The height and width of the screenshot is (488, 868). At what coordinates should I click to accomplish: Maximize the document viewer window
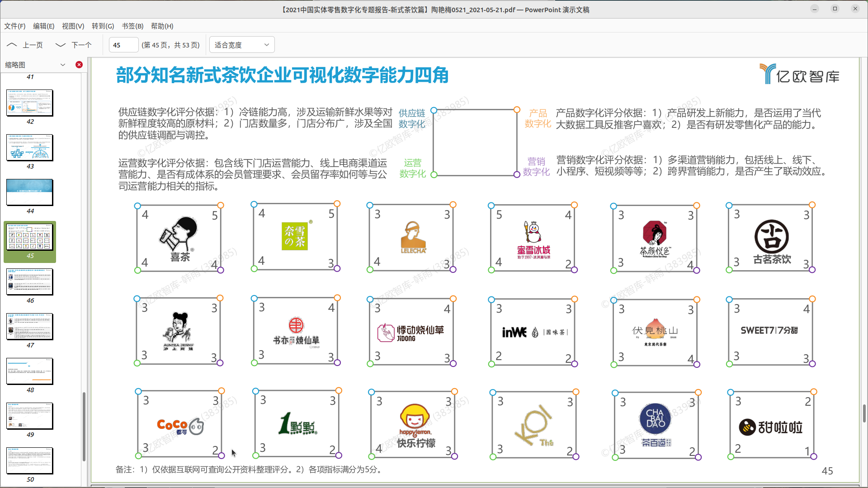(x=835, y=9)
